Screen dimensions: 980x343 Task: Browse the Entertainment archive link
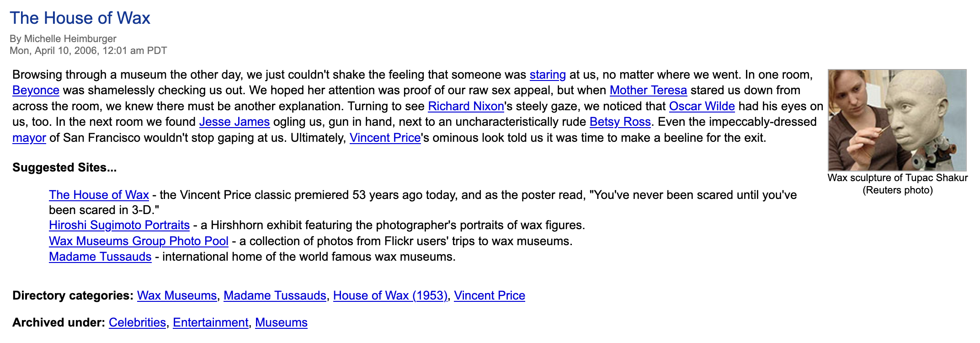point(210,322)
